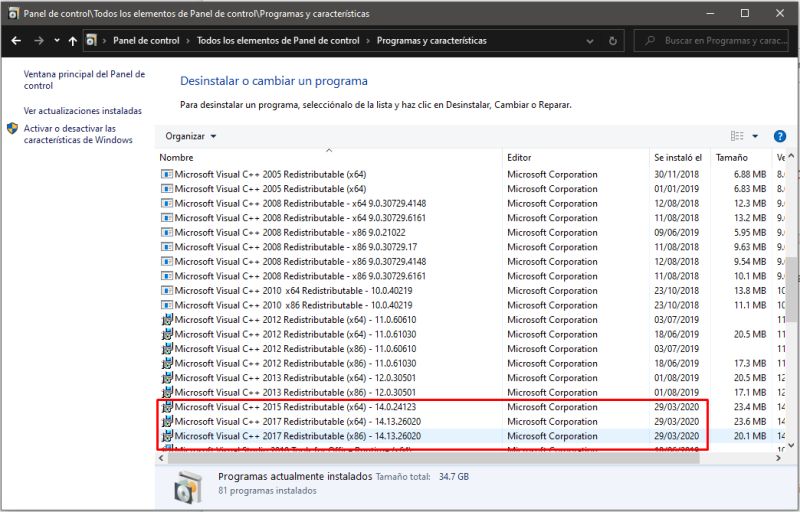The height and width of the screenshot is (512, 800).
Task: Expand chevron after Panel de control breadcrumb
Action: (x=188, y=41)
